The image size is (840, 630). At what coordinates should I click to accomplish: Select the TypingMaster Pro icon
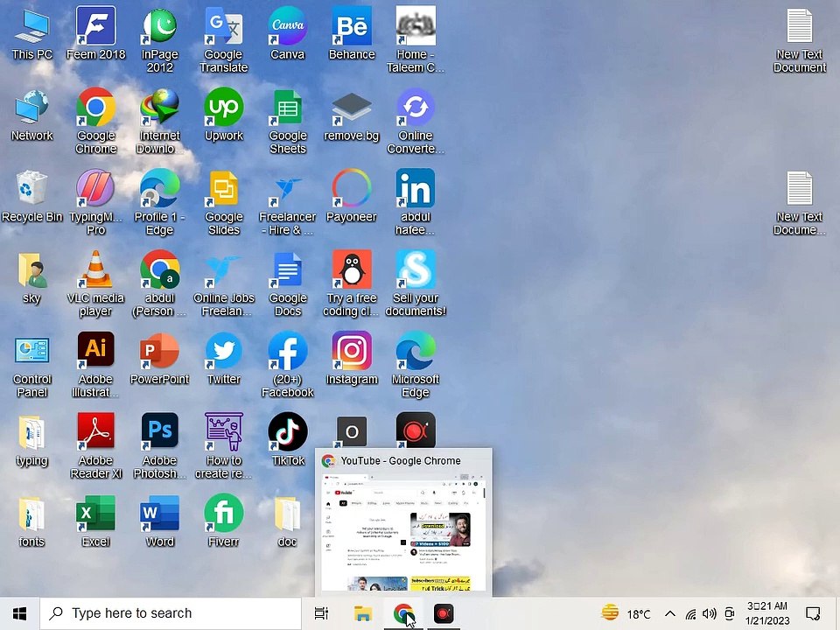click(x=96, y=204)
